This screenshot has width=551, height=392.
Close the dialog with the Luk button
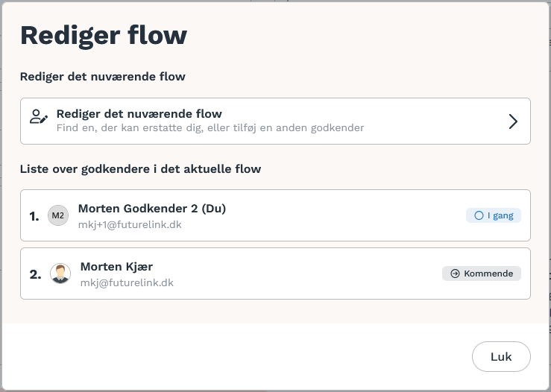[x=501, y=356]
